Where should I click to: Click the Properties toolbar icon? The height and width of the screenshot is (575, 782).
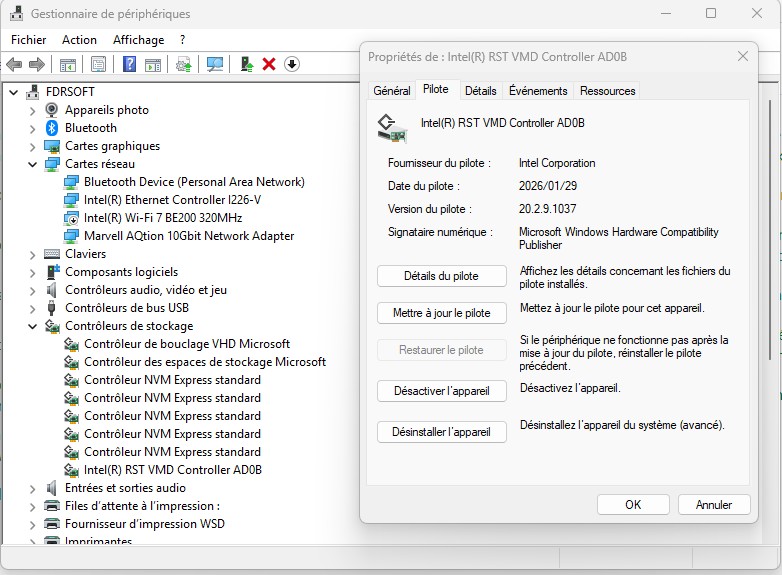(98, 64)
